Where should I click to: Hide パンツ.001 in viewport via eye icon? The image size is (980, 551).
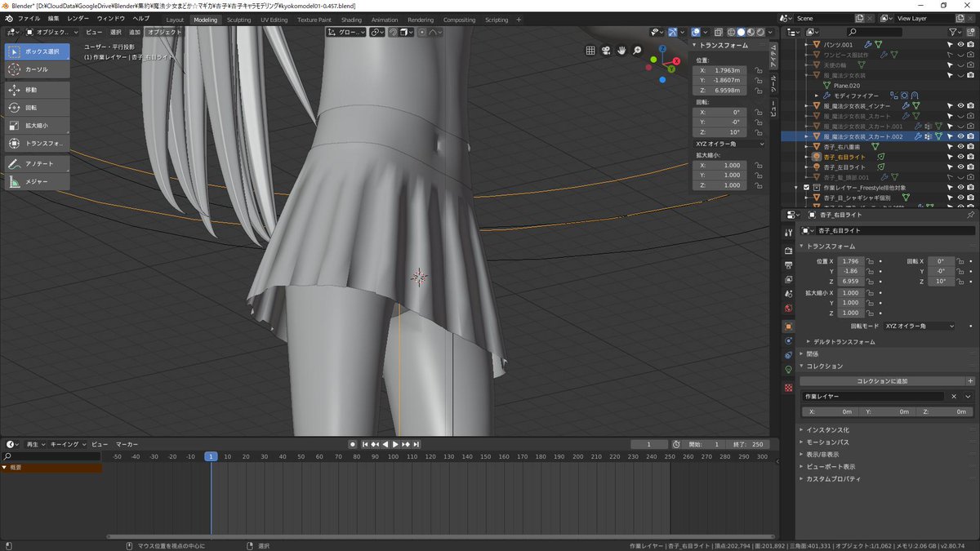(960, 44)
